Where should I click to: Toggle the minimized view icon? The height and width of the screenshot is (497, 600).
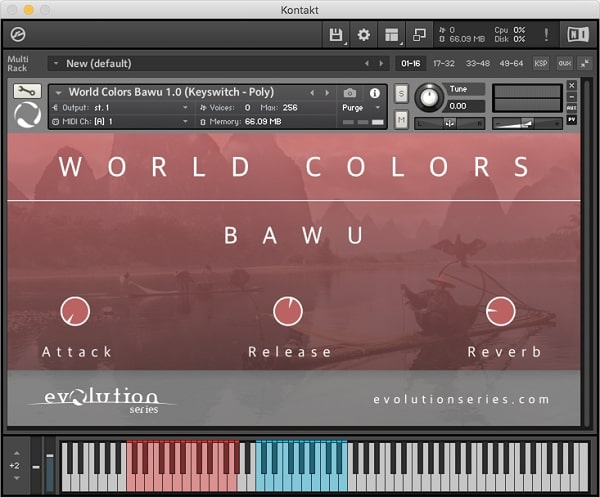(418, 35)
